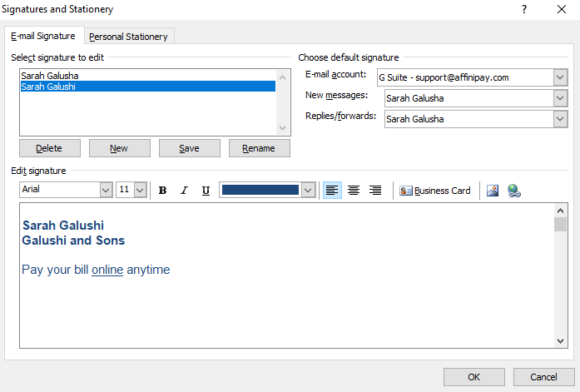Toggle Underline formatting in signature toolbar
This screenshot has height=392, width=580.
206,191
